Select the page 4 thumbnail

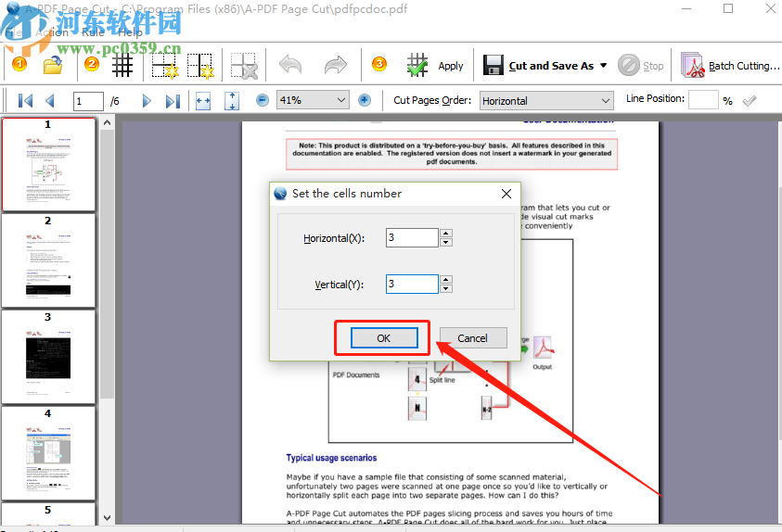coord(48,453)
